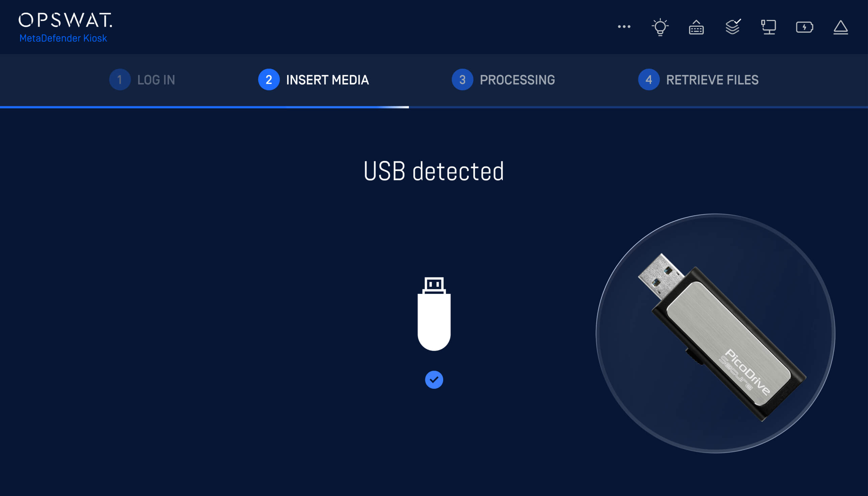The height and width of the screenshot is (496, 868).
Task: Click the workstation monitor icon
Action: pyautogui.click(x=769, y=27)
